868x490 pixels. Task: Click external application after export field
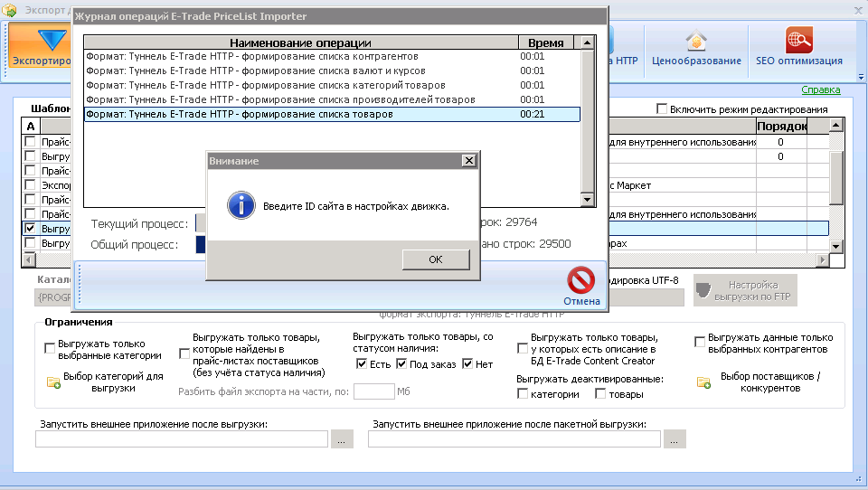pyautogui.click(x=182, y=439)
